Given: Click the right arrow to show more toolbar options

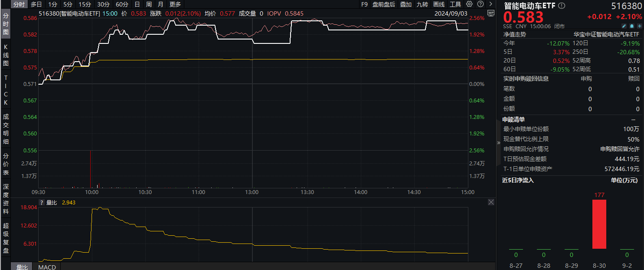Looking at the screenshot, I should (490, 4).
